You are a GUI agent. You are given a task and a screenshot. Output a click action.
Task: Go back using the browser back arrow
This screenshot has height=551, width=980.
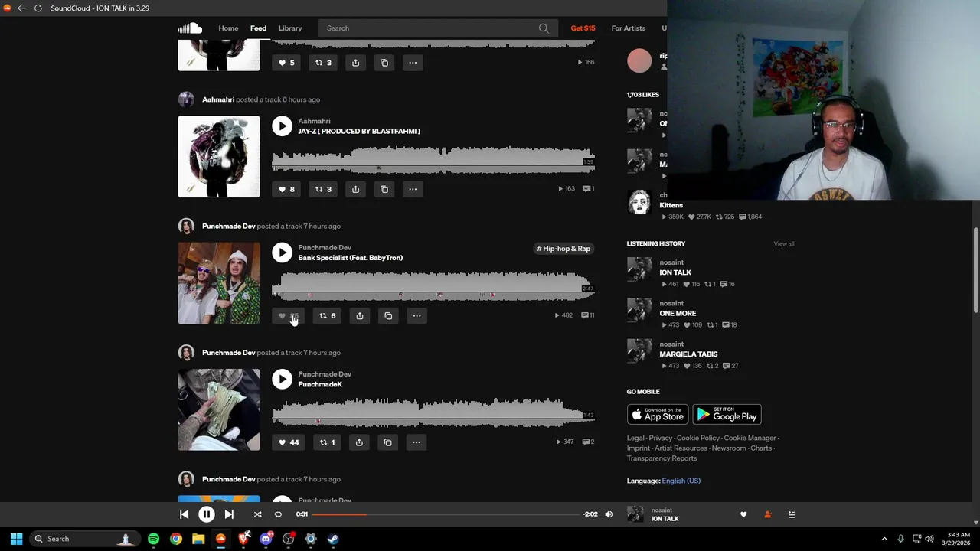(21, 8)
